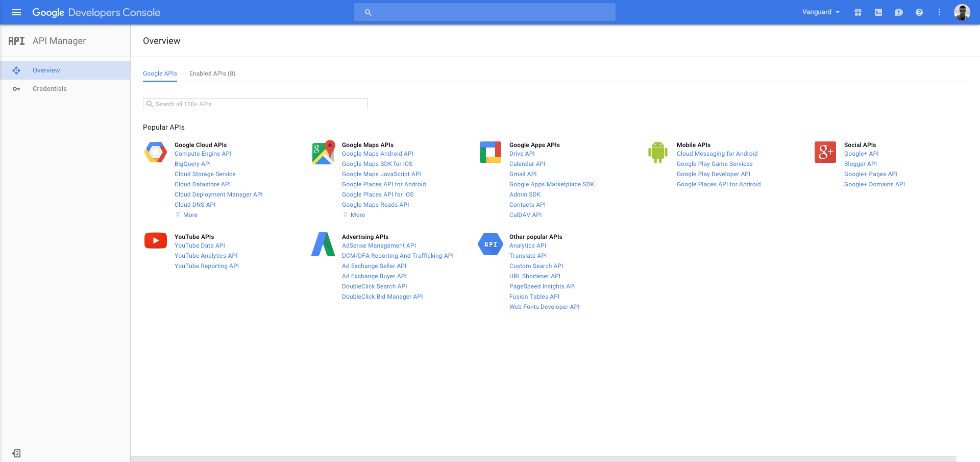This screenshot has height=462, width=980.
Task: Open Google Play Developer API link
Action: (x=714, y=174)
